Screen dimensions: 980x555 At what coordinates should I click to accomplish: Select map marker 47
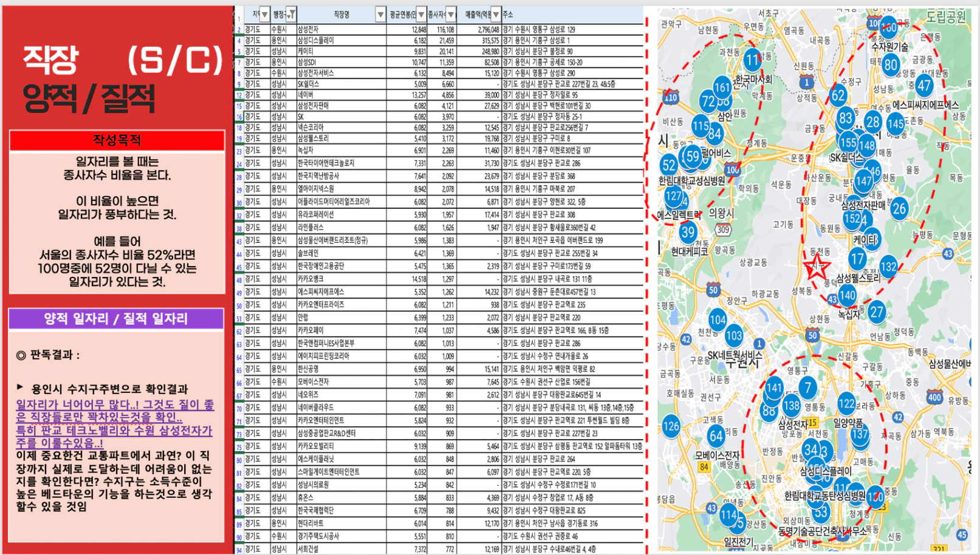click(924, 86)
